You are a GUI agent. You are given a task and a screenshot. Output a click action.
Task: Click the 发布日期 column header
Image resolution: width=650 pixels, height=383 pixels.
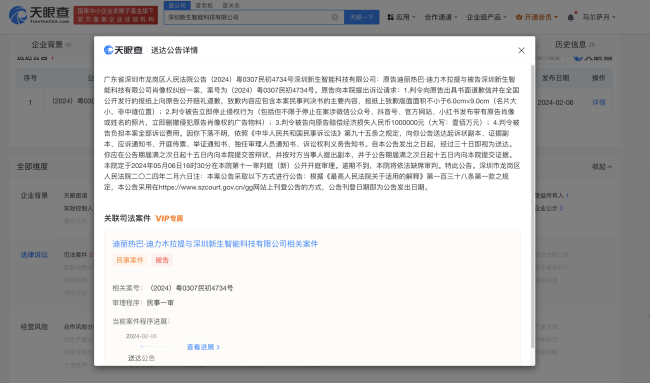pyautogui.click(x=555, y=78)
